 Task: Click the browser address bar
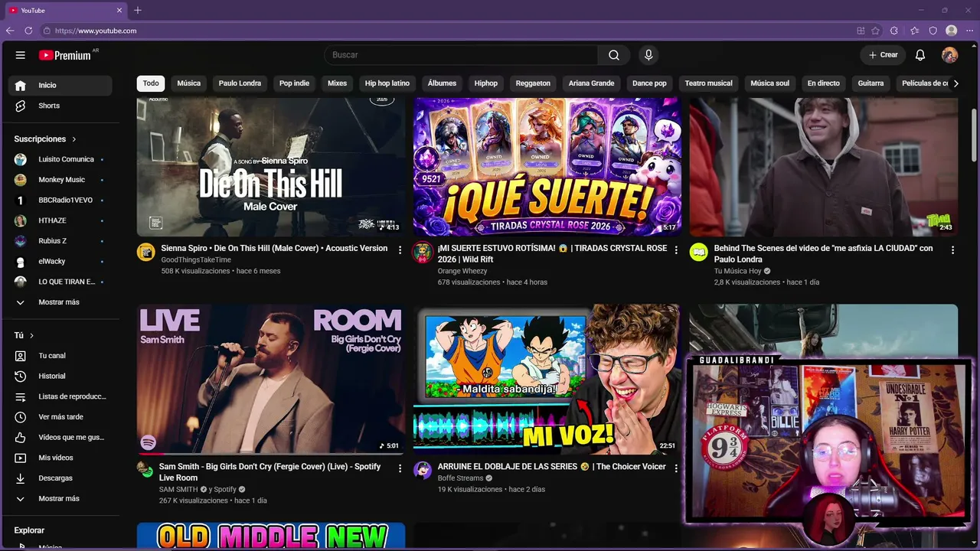[x=444, y=31]
